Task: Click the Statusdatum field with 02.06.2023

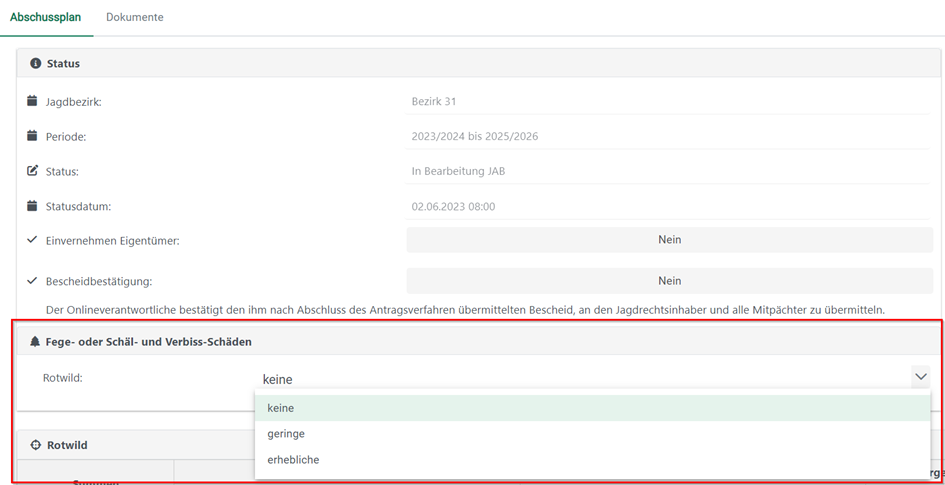Action: coord(453,206)
